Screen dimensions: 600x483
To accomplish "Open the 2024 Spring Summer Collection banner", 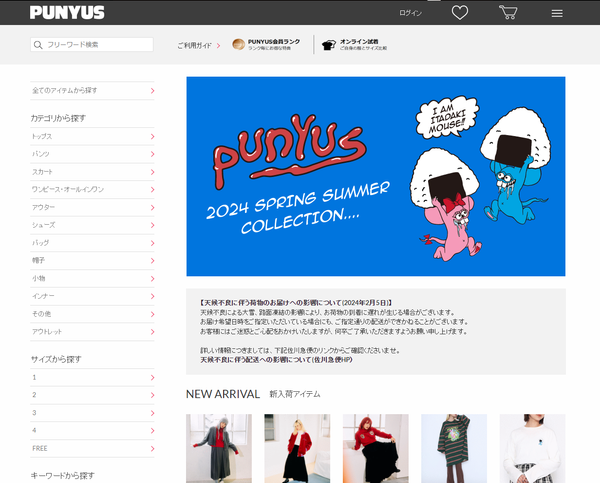I will tap(376, 176).
